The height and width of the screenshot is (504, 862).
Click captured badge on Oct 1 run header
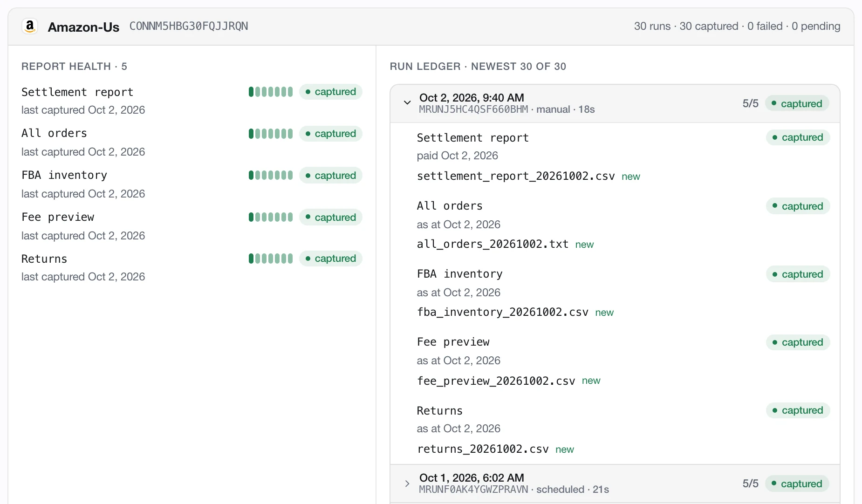click(x=797, y=484)
